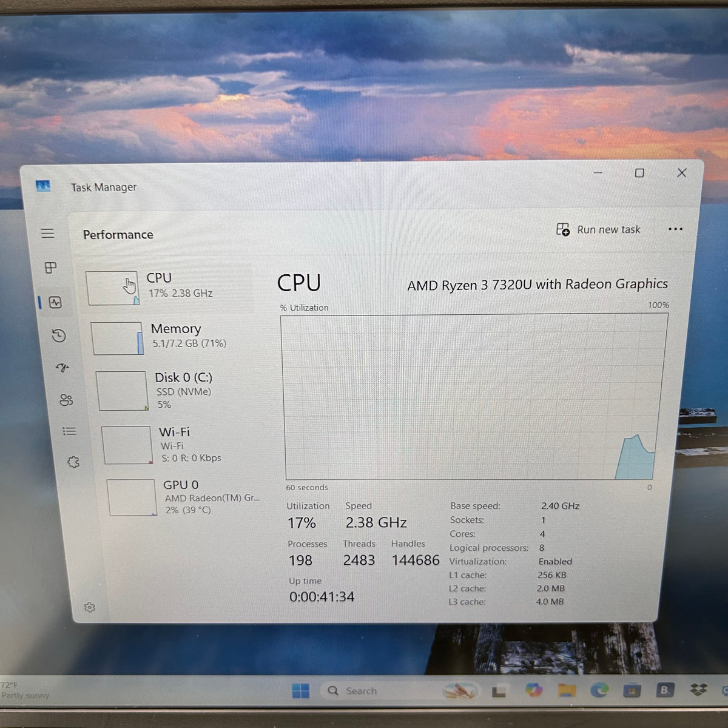Maximize the Task Manager window
Image resolution: width=728 pixels, height=728 pixels.
point(639,173)
